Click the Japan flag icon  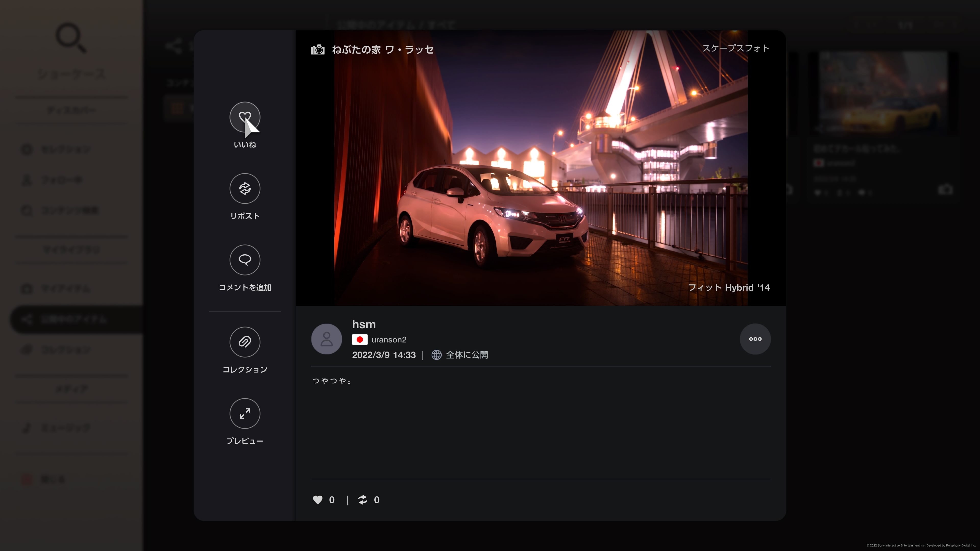[360, 339]
